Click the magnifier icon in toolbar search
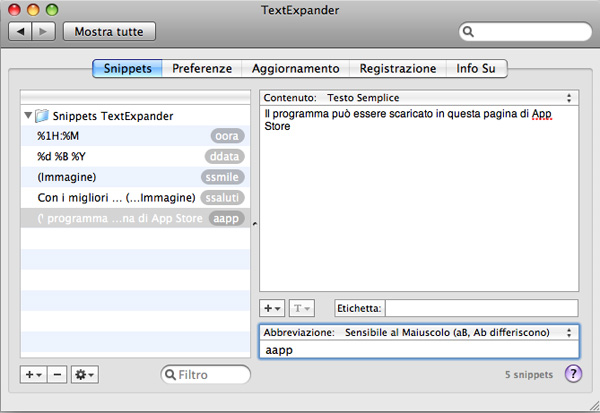The image size is (600, 413). (468, 32)
